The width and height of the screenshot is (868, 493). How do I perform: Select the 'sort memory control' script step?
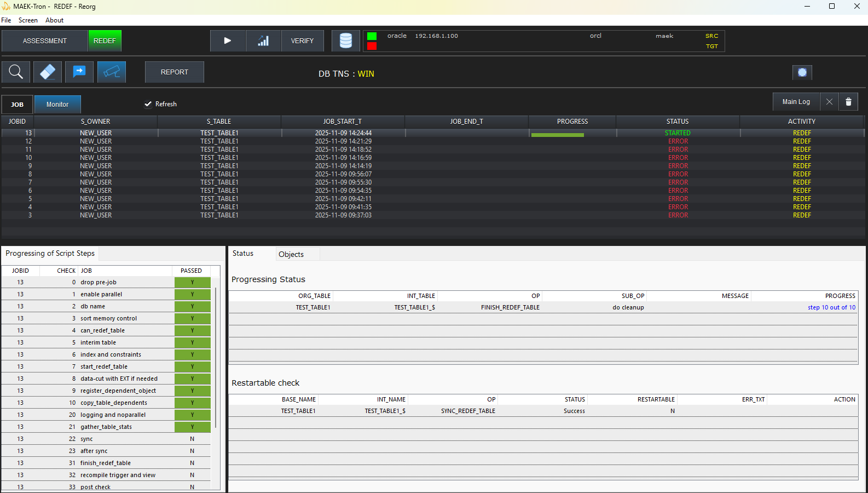click(x=106, y=318)
